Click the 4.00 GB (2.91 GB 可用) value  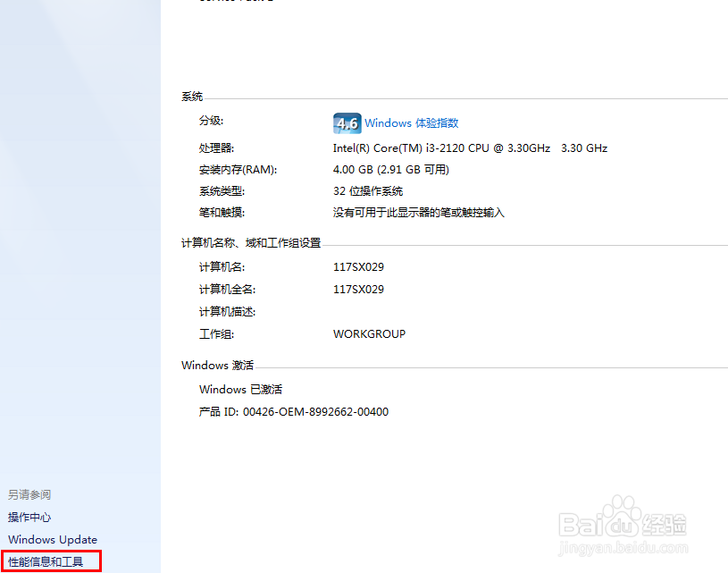[x=391, y=170]
